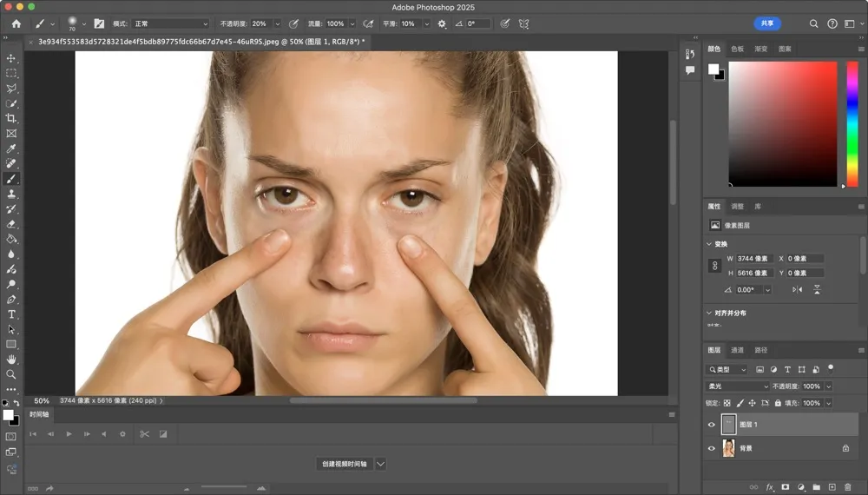
Task: Hide 图层 1 layer visibility
Action: coord(712,425)
